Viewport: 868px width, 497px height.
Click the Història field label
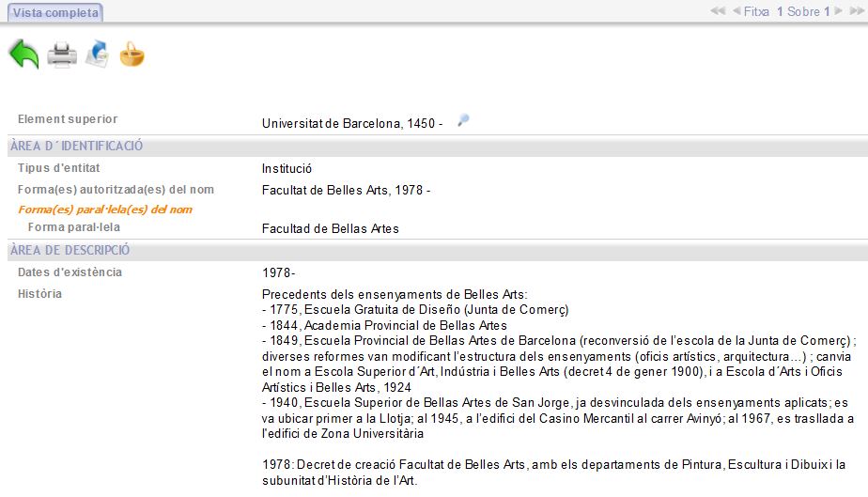click(39, 294)
